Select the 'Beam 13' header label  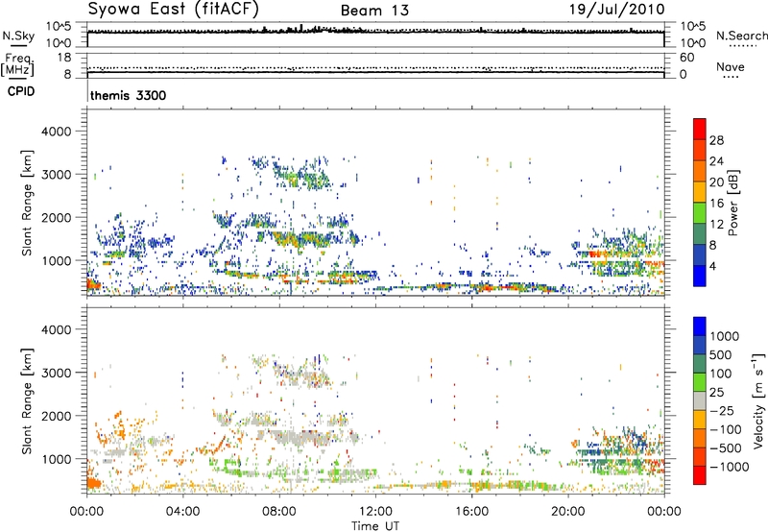(374, 11)
